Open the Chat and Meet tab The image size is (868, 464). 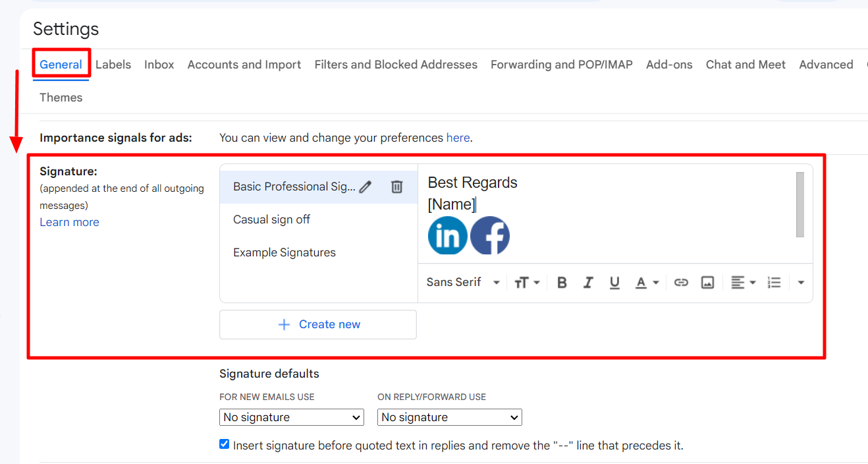click(746, 65)
